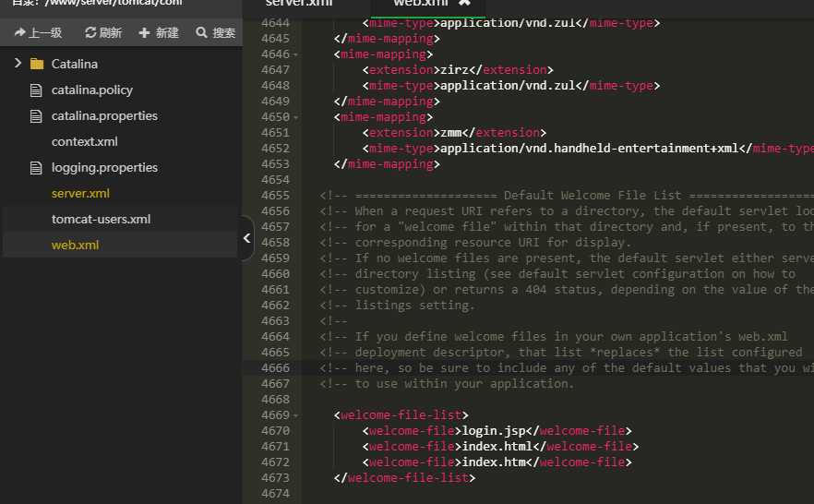Click the circular refresh icon
The image size is (814, 504).
coord(90,32)
